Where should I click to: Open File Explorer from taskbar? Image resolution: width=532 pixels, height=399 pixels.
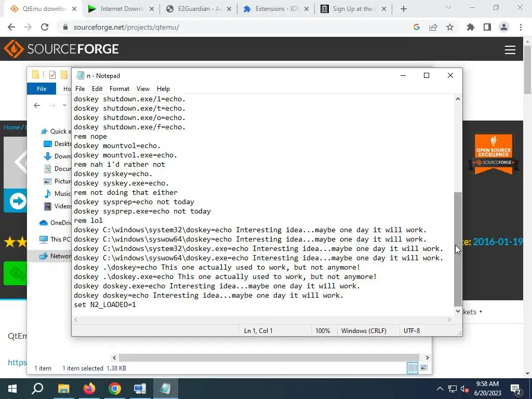pyautogui.click(x=63, y=389)
